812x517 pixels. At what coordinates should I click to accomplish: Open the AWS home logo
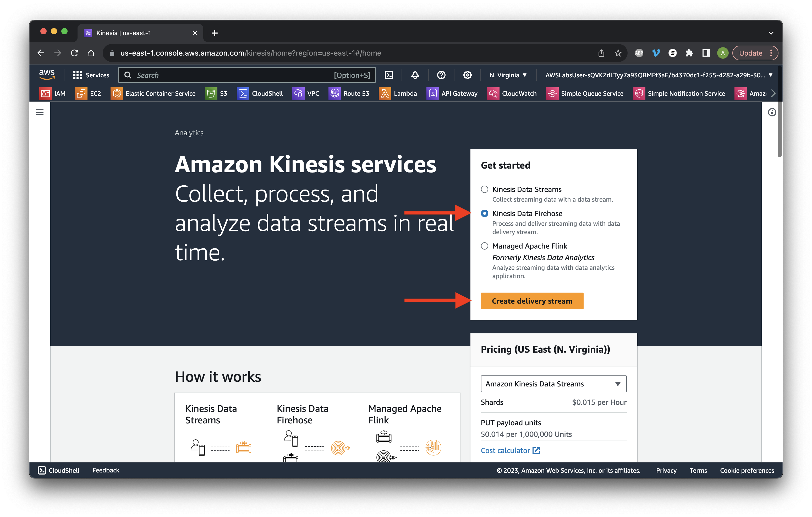coord(47,74)
